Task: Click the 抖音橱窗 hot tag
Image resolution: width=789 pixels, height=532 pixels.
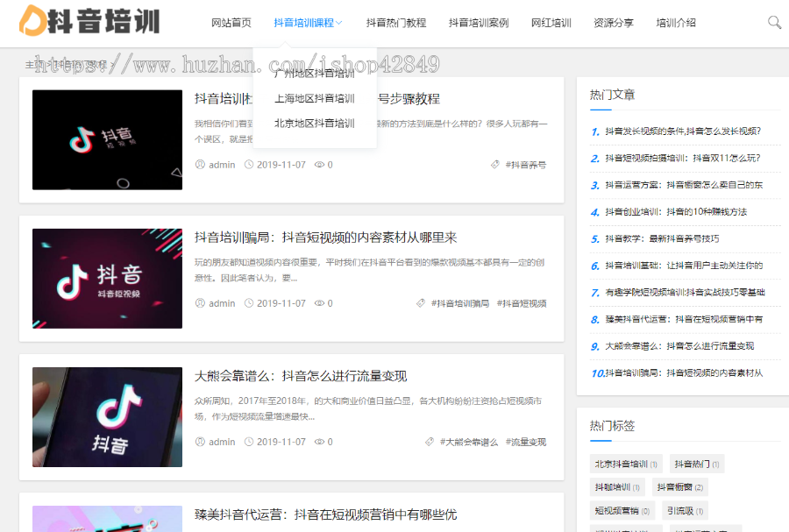Action: [679, 486]
